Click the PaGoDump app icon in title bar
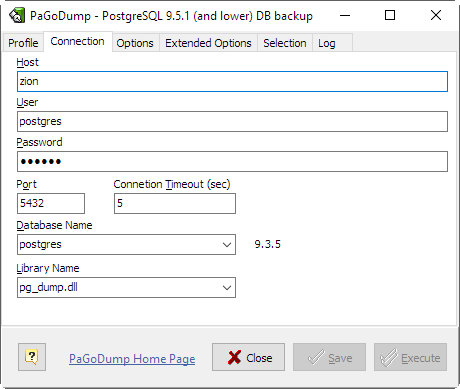 coord(16,16)
